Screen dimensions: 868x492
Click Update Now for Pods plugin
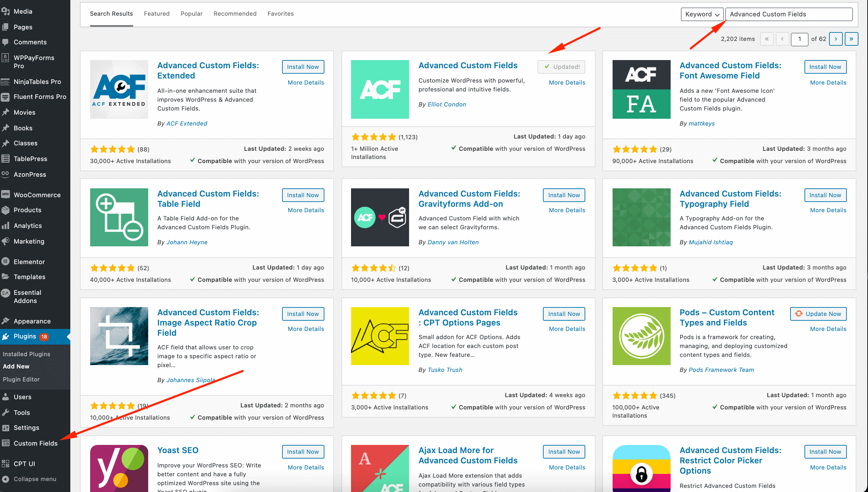tap(818, 314)
